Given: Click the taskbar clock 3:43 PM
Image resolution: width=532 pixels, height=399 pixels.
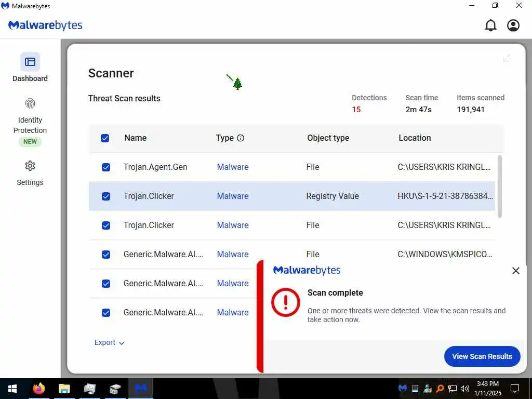Looking at the screenshot, I should 487,384.
